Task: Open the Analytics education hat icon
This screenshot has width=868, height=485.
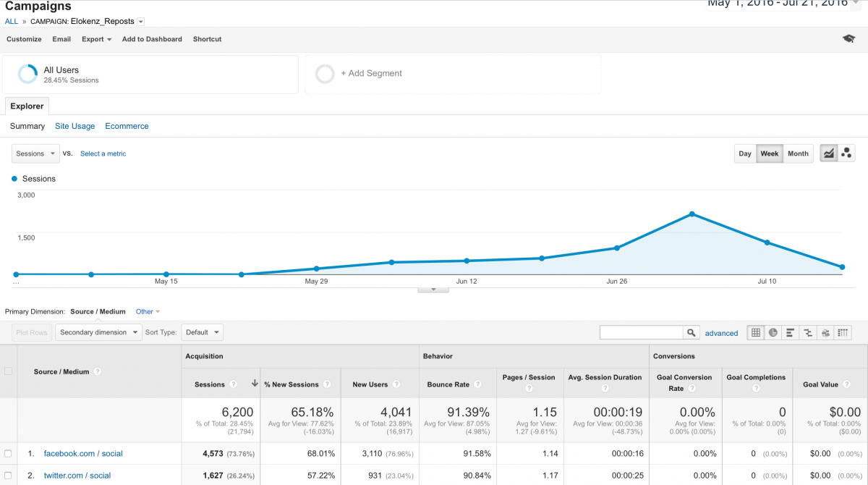Action: 848,39
